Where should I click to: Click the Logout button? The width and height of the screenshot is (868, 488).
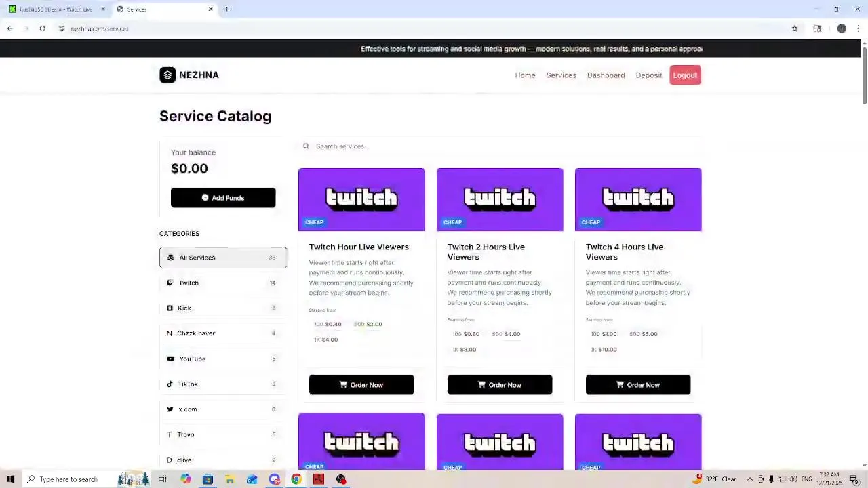coord(685,75)
